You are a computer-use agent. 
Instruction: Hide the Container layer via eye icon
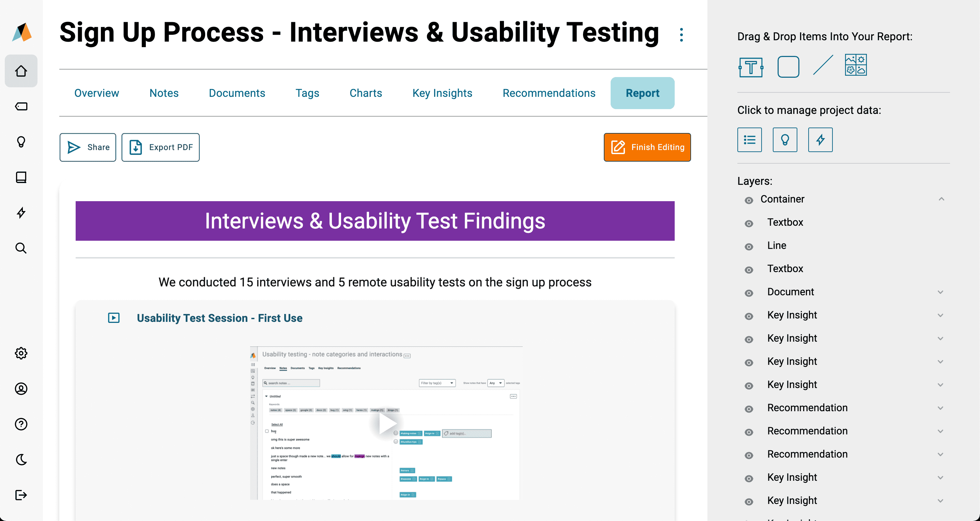(748, 200)
